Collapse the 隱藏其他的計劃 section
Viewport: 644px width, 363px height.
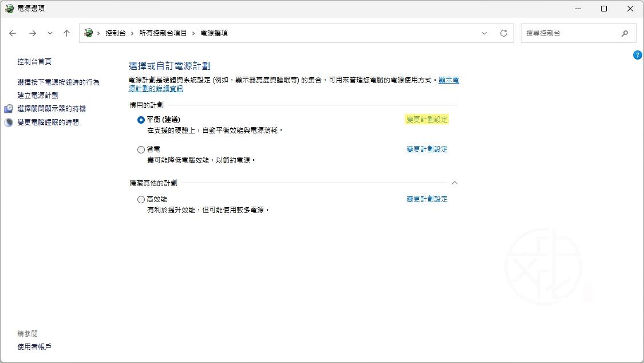455,183
